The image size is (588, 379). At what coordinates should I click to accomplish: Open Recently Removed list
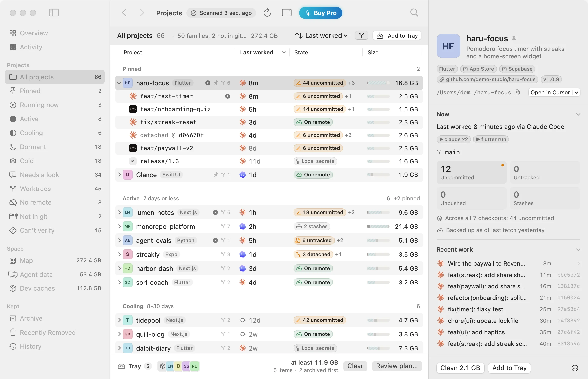pyautogui.click(x=55, y=333)
